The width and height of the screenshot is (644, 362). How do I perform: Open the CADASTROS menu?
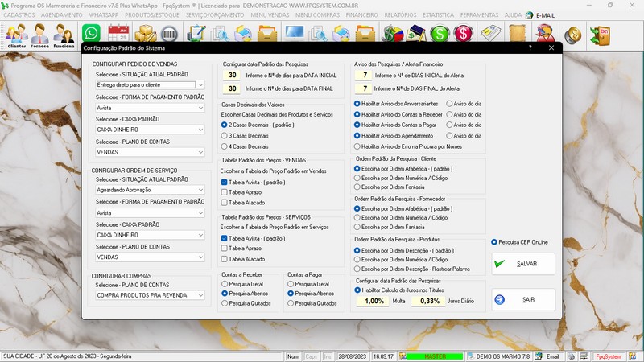pos(19,15)
